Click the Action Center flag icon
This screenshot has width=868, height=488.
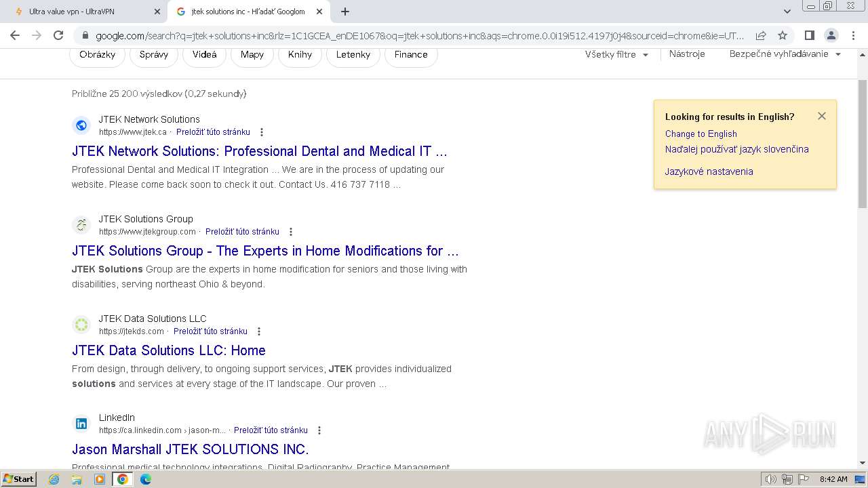click(804, 479)
